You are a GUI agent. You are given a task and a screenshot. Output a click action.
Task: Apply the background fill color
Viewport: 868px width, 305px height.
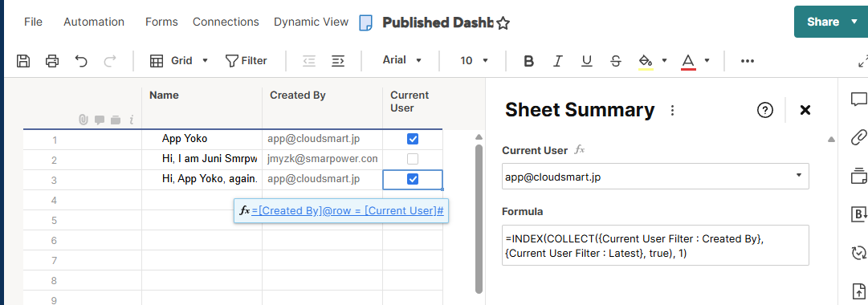point(646,62)
